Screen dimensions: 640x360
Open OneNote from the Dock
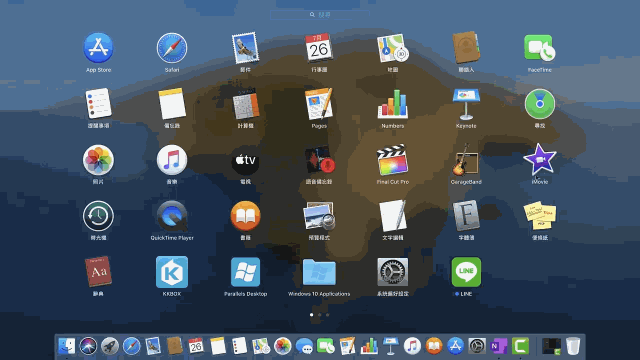click(x=499, y=346)
